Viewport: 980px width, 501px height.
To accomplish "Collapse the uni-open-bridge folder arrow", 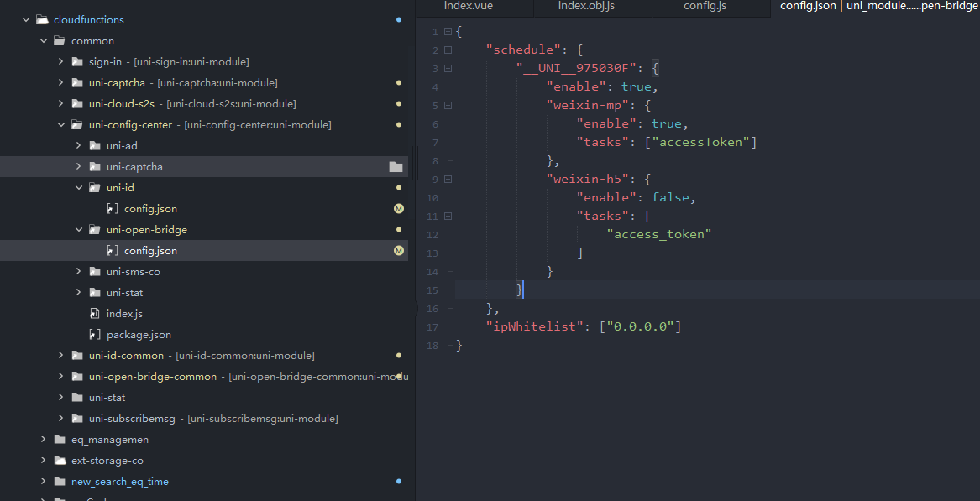I will point(78,229).
